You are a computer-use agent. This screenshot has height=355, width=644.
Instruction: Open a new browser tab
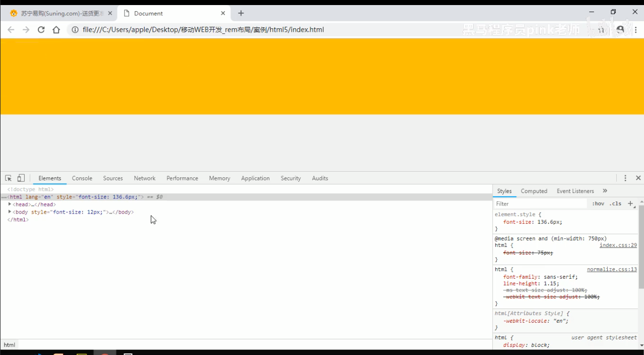point(241,13)
